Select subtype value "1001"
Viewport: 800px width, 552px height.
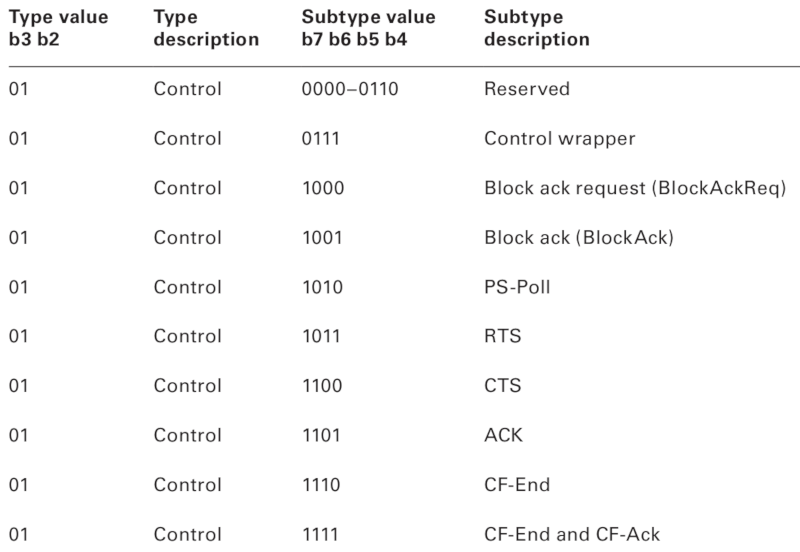[x=320, y=236]
